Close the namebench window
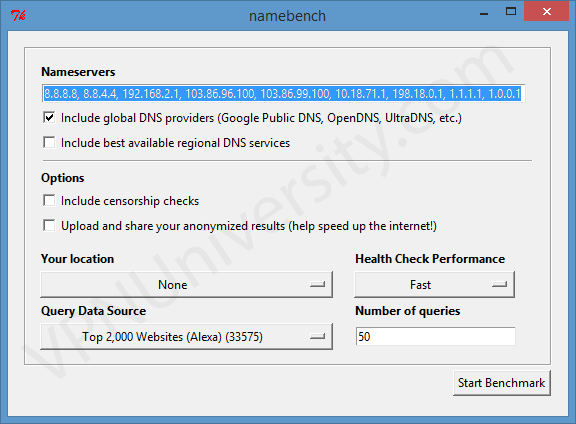The width and height of the screenshot is (576, 424). [547, 11]
